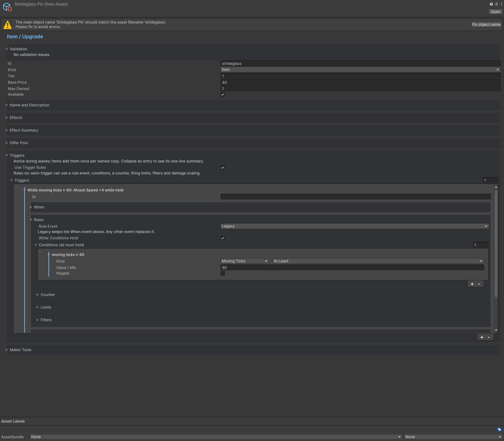The width and height of the screenshot is (504, 441).
Task: Enable the Negate checkbox
Action: coord(223,273)
